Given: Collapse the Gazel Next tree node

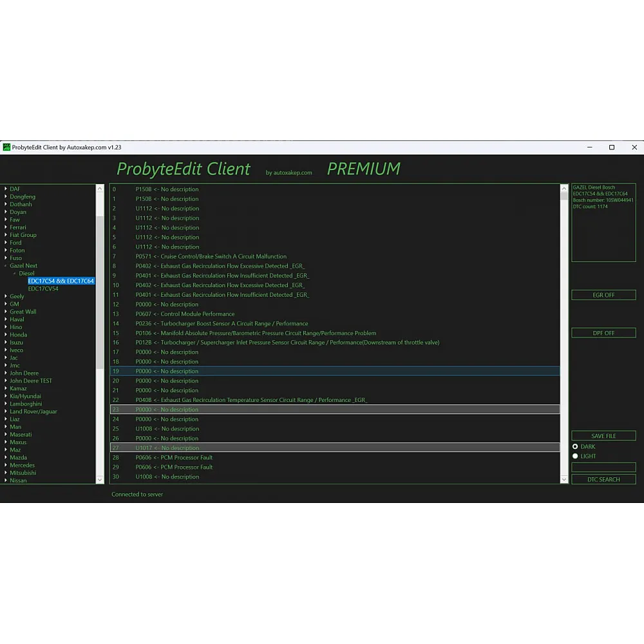Looking at the screenshot, I should [x=6, y=266].
